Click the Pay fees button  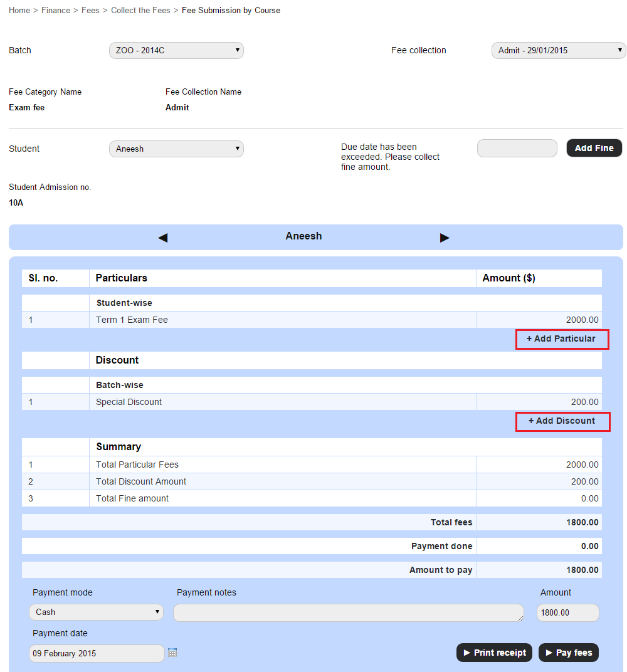click(569, 653)
